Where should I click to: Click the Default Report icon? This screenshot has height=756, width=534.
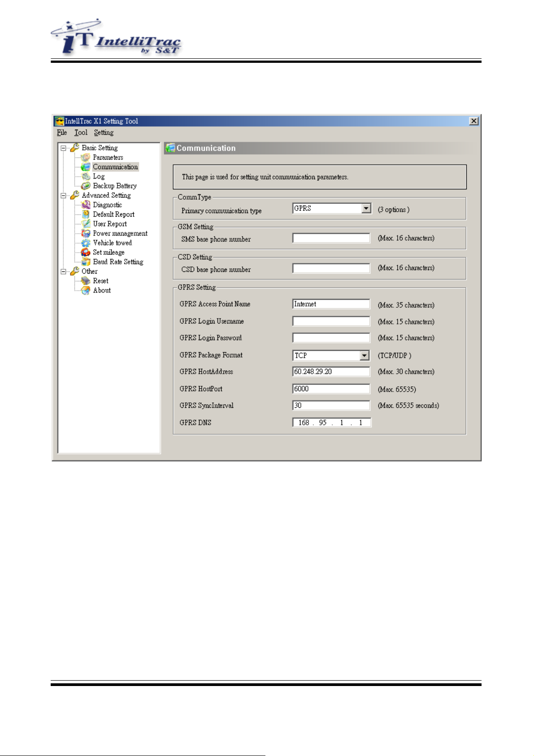pyautogui.click(x=86, y=214)
